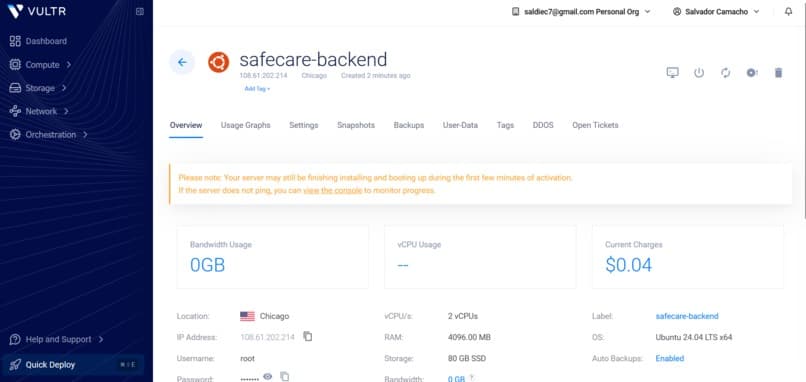The height and width of the screenshot is (382, 806).
Task: Copy the password with copy icon
Action: [284, 377]
